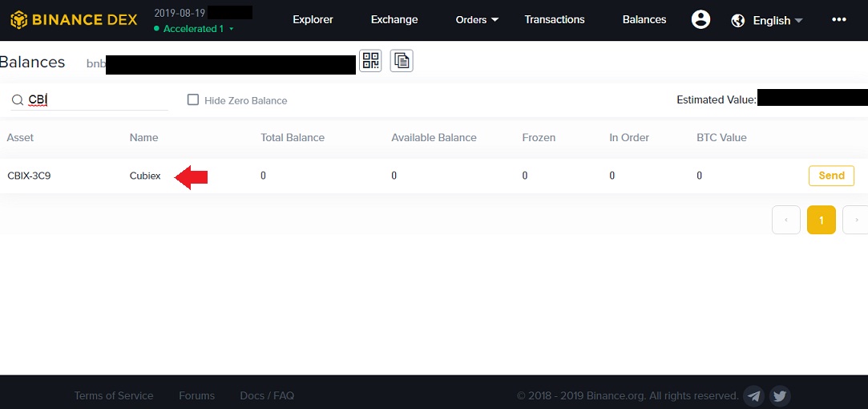868x409 pixels.
Task: Open the Exchange page
Action: coord(394,19)
